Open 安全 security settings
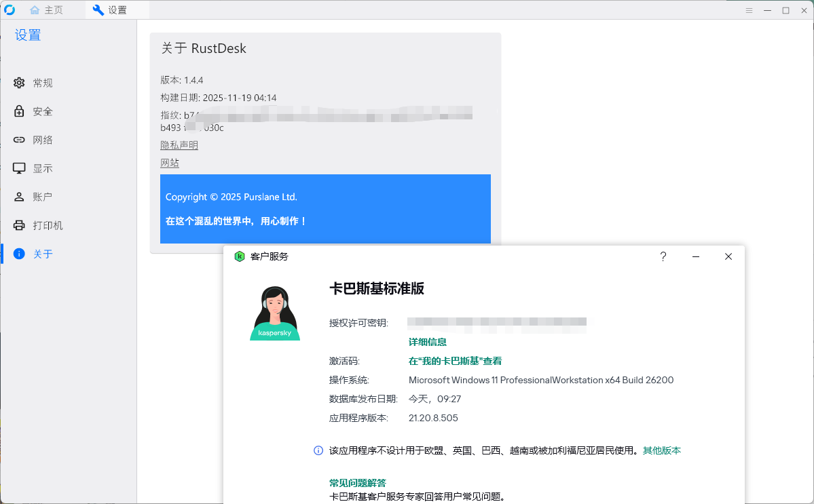Screen dimensions: 814x504 pos(43,111)
